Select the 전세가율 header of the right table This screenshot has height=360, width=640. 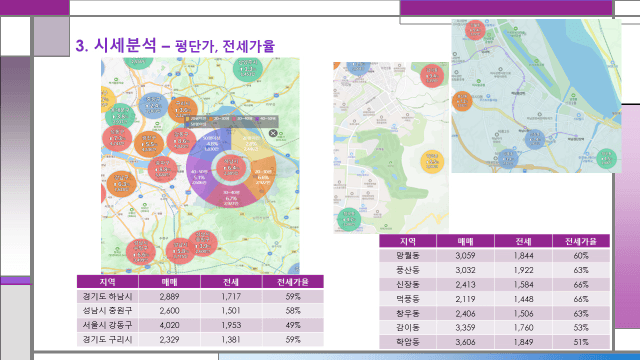tap(581, 241)
